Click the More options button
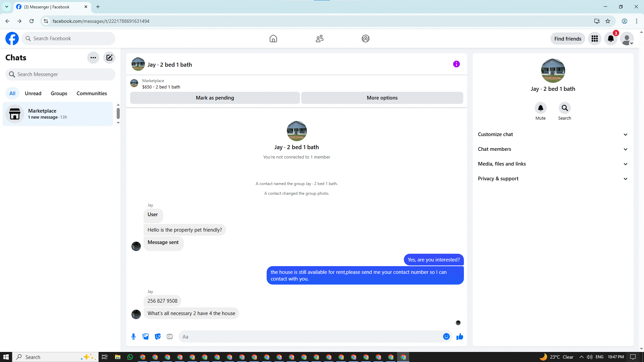Screen dimensions: 644x362 382,98
